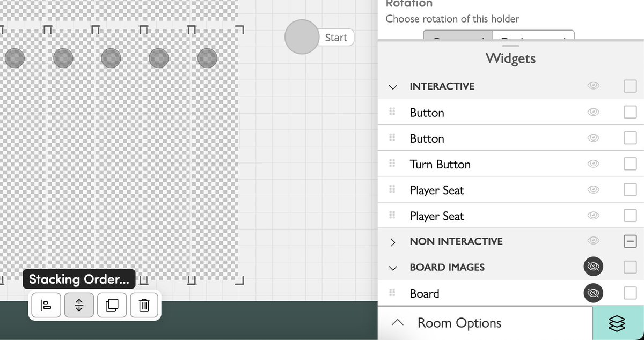Expand Room Options panel chevron
This screenshot has height=340, width=644.
coord(397,322)
